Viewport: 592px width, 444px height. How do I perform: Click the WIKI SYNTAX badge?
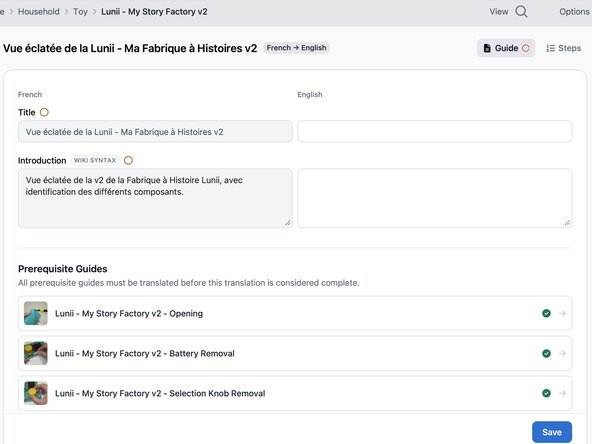tap(95, 160)
